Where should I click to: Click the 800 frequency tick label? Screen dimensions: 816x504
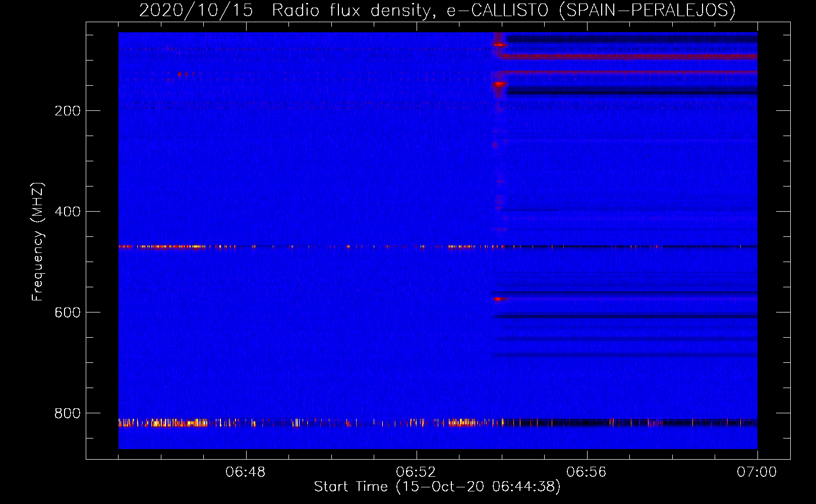pos(68,413)
